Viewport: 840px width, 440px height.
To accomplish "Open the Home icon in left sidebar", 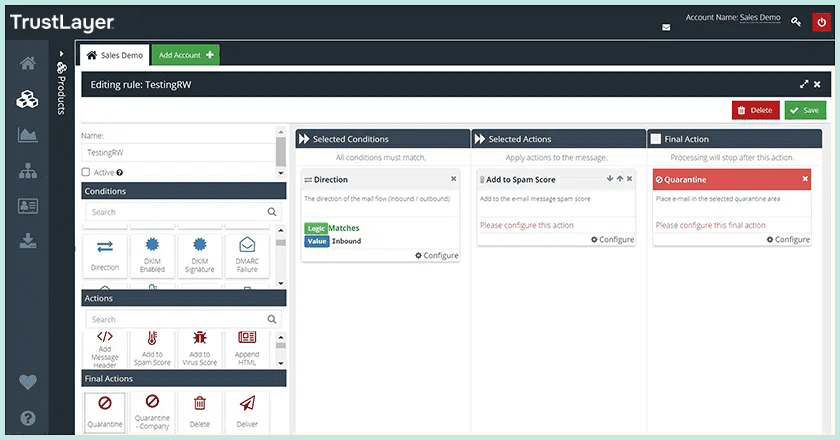I will tap(28, 65).
